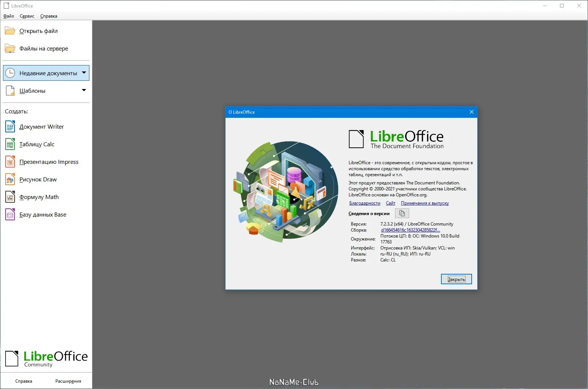The width and height of the screenshot is (588, 389).
Task: Open the Справка menu in the menu bar
Action: tap(49, 16)
